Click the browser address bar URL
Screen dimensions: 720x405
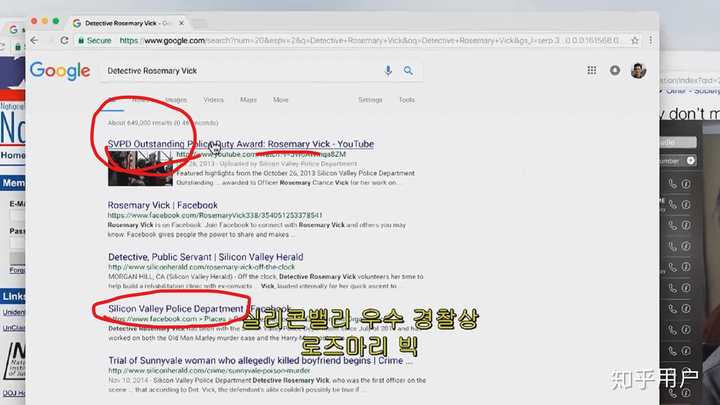click(369, 40)
